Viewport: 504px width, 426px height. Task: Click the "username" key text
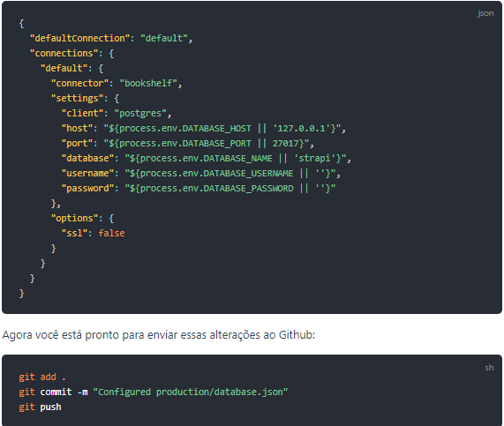point(87,174)
